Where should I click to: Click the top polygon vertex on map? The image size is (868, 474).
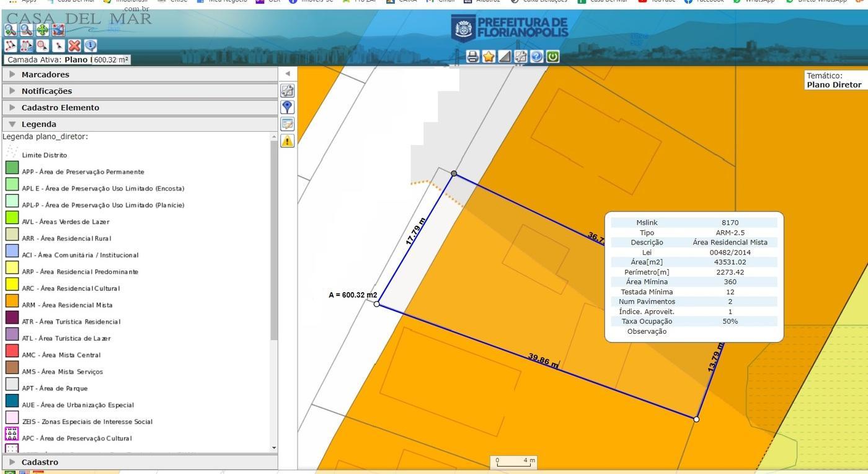click(454, 174)
